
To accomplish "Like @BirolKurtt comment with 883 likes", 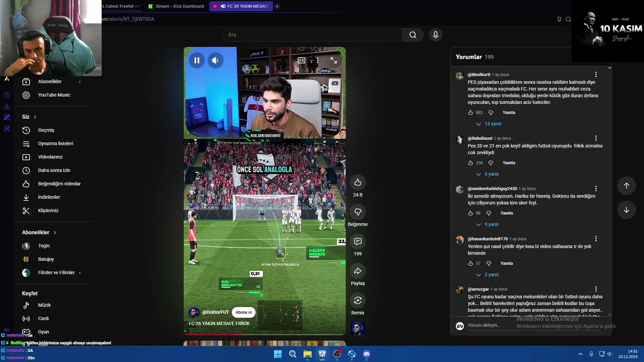I will click(x=470, y=113).
